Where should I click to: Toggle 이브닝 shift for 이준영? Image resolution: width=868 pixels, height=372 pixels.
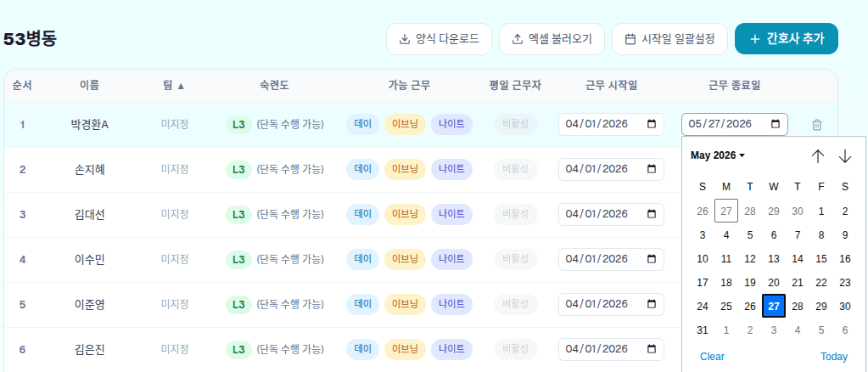click(x=405, y=304)
